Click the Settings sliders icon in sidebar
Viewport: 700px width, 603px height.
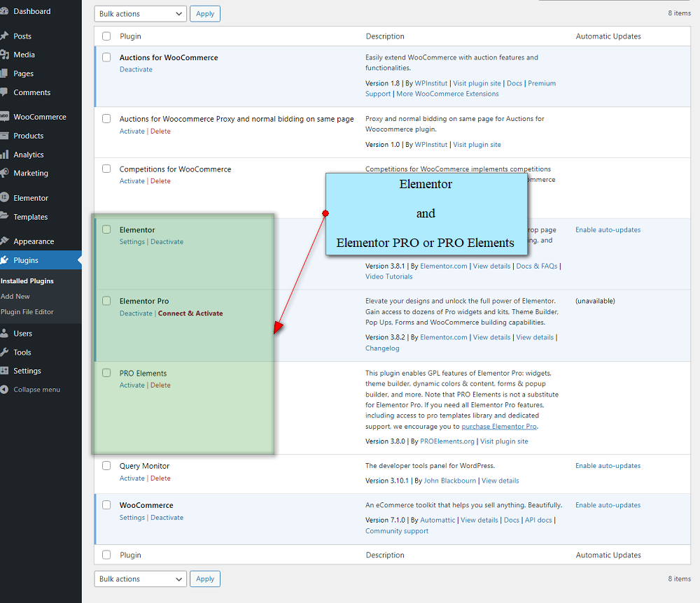click(4, 371)
